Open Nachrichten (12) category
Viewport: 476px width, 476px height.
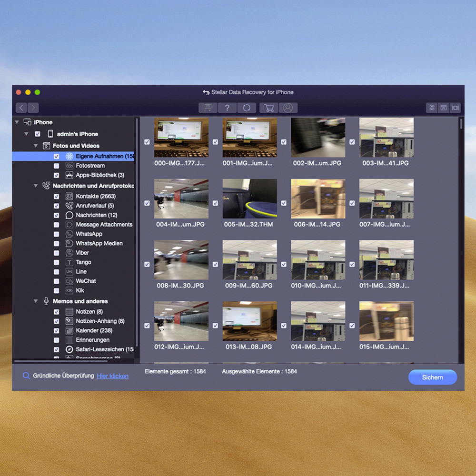(x=97, y=215)
